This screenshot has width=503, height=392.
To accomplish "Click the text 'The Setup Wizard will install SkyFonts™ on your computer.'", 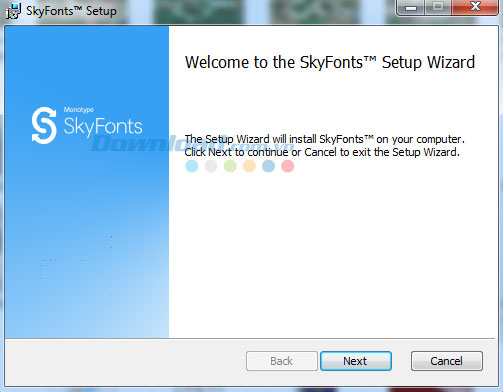I will tap(324, 139).
